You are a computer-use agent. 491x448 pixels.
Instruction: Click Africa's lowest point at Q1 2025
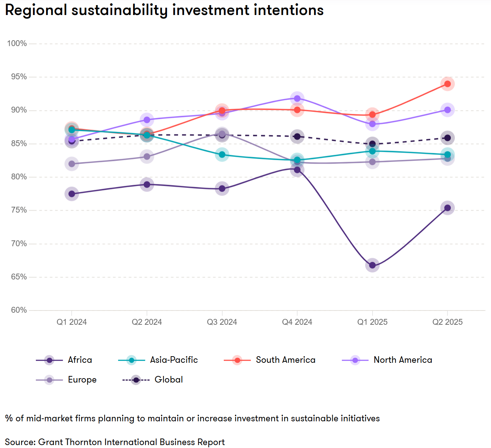[x=372, y=265]
